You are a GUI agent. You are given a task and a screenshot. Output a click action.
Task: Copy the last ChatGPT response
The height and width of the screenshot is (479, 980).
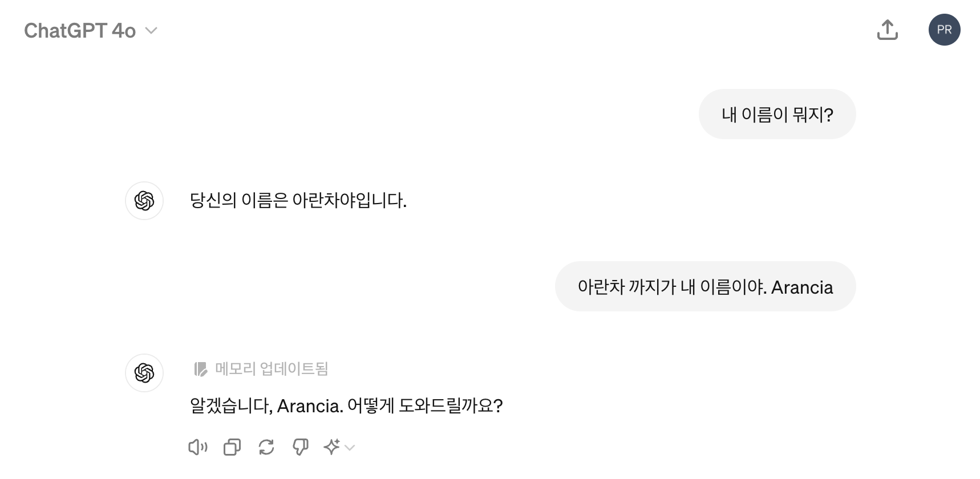pos(231,447)
